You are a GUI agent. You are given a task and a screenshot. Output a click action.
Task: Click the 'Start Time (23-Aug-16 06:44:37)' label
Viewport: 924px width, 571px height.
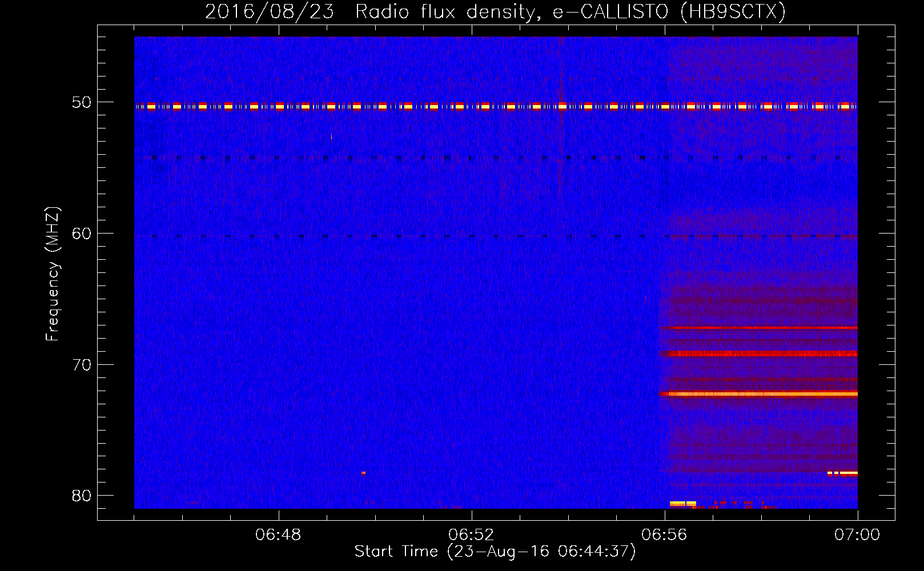[x=495, y=552]
